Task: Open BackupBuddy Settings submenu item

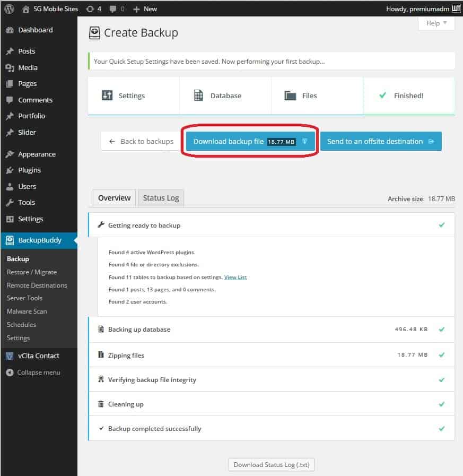Action: click(18, 338)
